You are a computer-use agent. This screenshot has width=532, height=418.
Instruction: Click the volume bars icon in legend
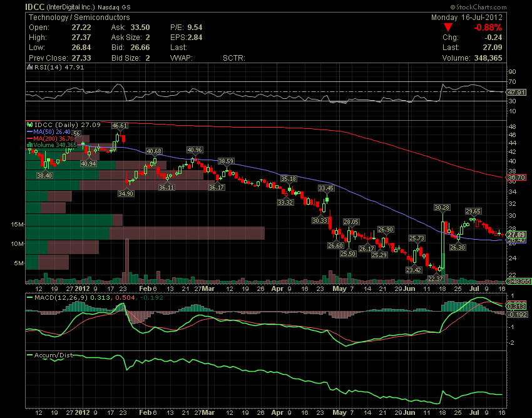point(30,145)
